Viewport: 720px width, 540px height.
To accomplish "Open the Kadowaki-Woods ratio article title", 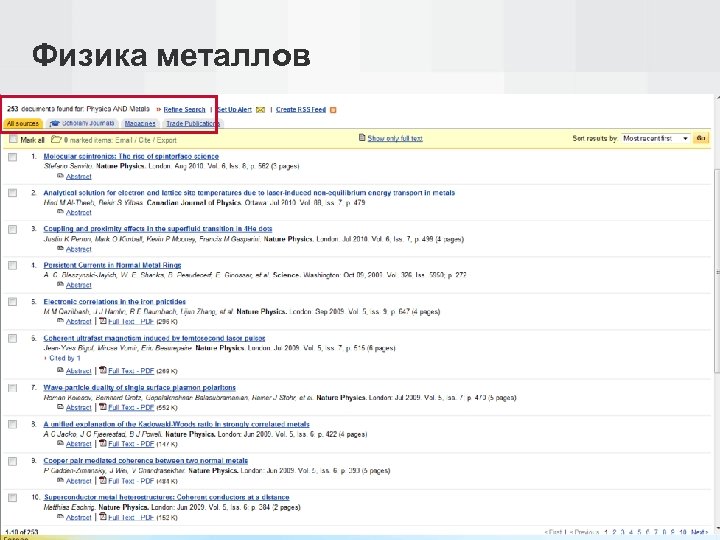I will pos(176,424).
